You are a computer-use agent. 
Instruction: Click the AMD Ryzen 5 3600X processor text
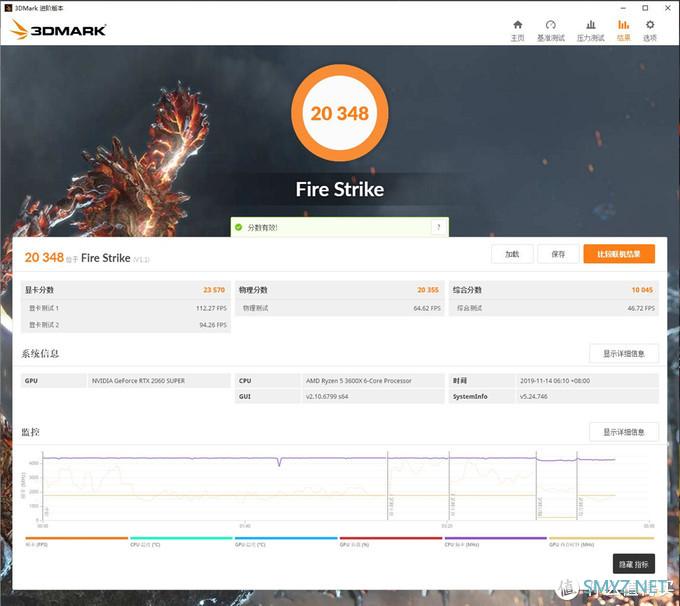(x=359, y=381)
